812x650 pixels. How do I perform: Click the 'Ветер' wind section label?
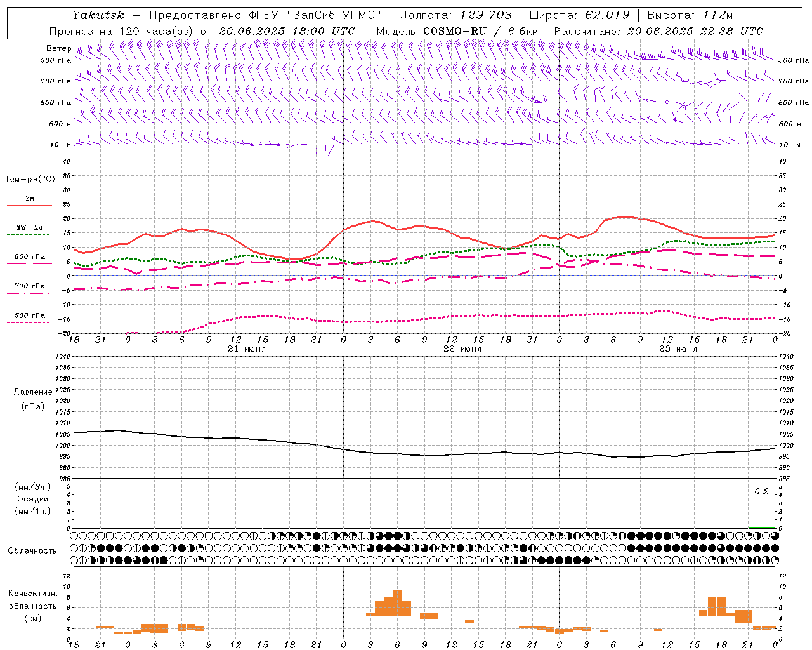pyautogui.click(x=58, y=48)
